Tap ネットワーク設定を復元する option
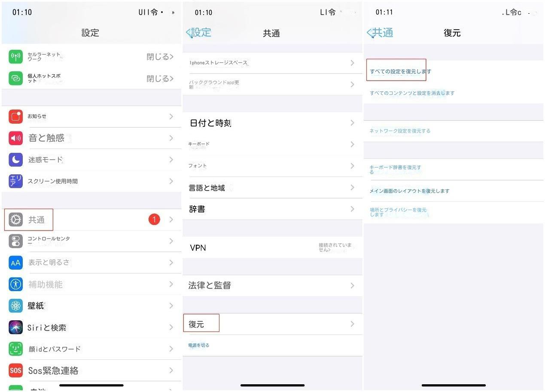 tap(400, 131)
